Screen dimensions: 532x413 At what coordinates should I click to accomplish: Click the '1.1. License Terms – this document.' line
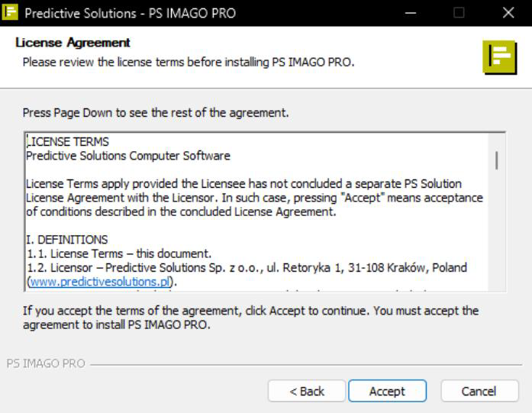click(x=119, y=253)
